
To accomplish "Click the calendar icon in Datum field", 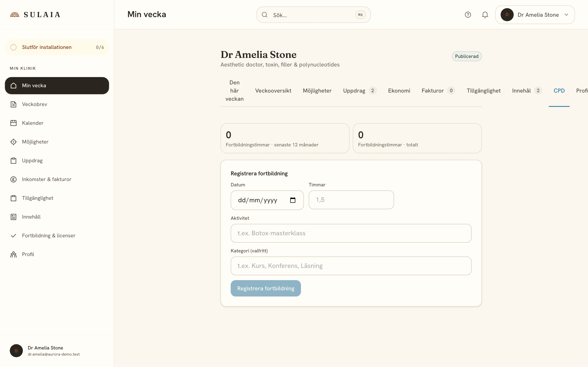I will tap(293, 200).
